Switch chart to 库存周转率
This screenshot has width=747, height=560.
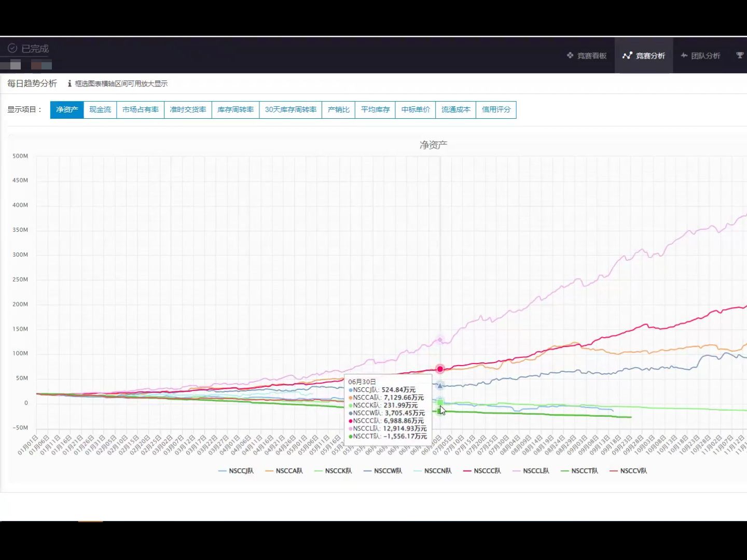pyautogui.click(x=236, y=109)
